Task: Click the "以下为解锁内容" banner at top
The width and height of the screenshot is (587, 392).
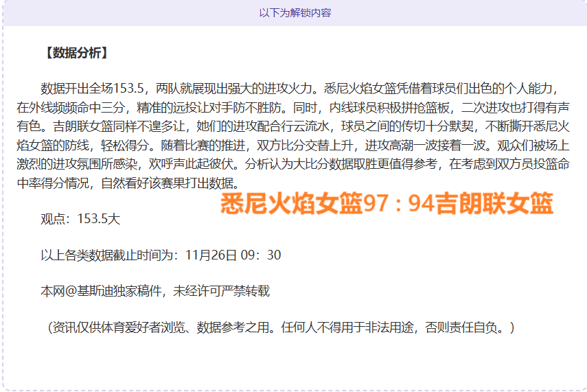Action: pyautogui.click(x=295, y=13)
